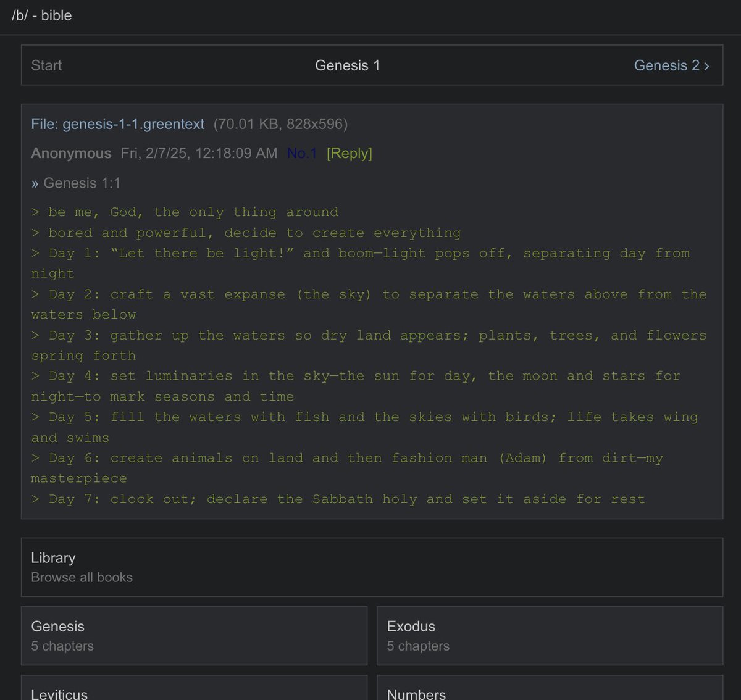This screenshot has height=700, width=741.
Task: Open the Library Browse all books card
Action: point(372,567)
